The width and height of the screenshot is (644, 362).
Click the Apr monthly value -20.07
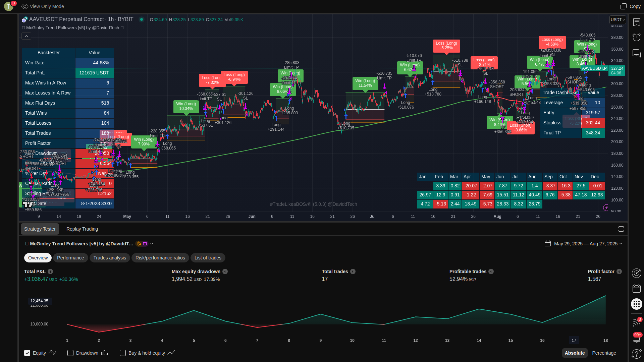coord(470,186)
